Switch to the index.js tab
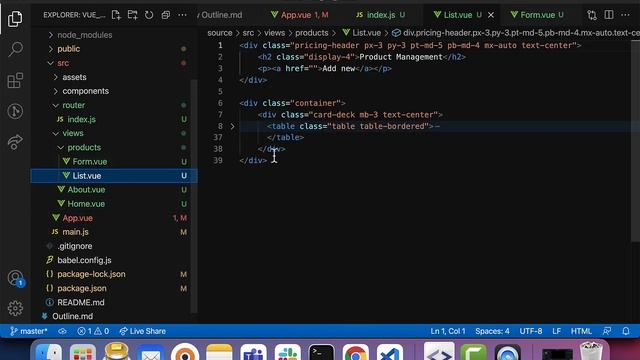 coord(380,15)
